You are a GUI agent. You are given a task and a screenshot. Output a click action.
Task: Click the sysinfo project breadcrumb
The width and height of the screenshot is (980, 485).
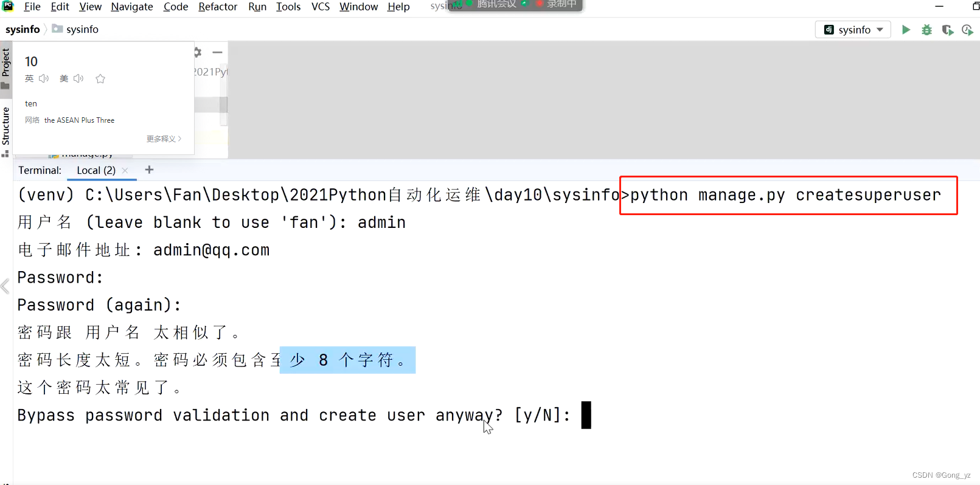23,29
